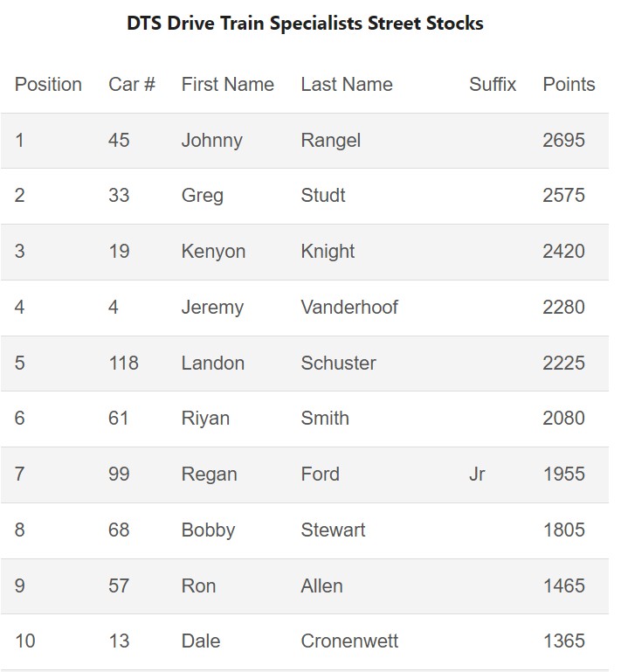621x672 pixels.
Task: Select the Allen last name cell
Action: coord(321,586)
